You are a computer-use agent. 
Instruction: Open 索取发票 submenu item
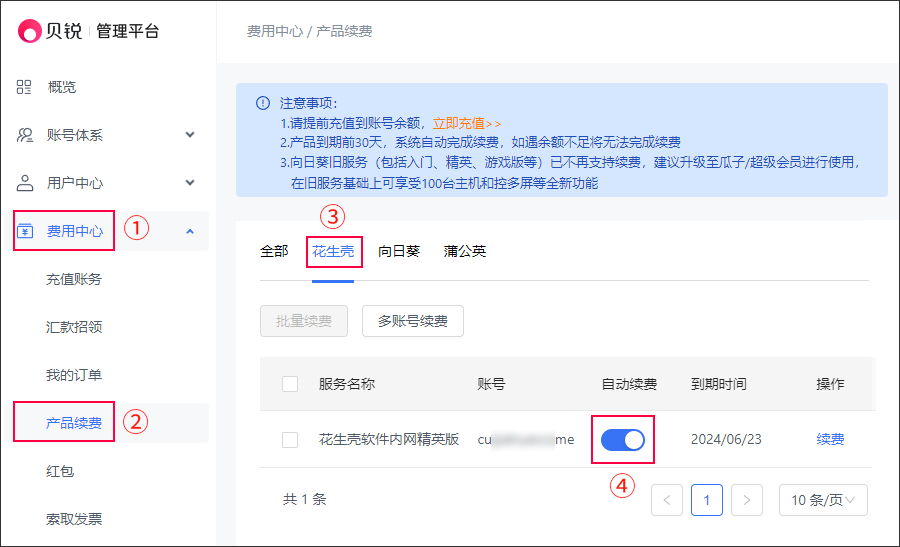point(74,519)
